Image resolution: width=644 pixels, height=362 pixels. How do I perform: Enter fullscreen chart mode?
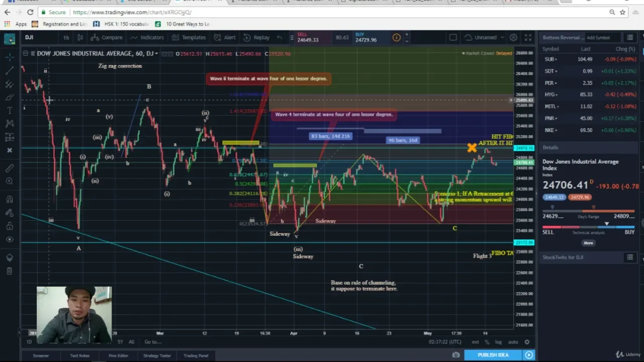click(x=528, y=37)
